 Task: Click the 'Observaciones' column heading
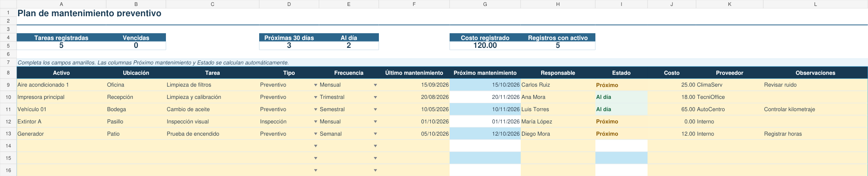click(x=815, y=73)
